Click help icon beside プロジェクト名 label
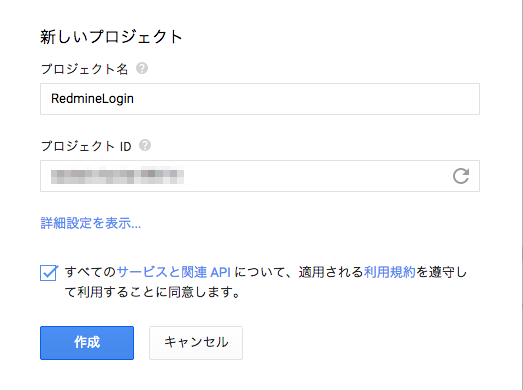Screen dimensions: 523x390 pos(142,68)
